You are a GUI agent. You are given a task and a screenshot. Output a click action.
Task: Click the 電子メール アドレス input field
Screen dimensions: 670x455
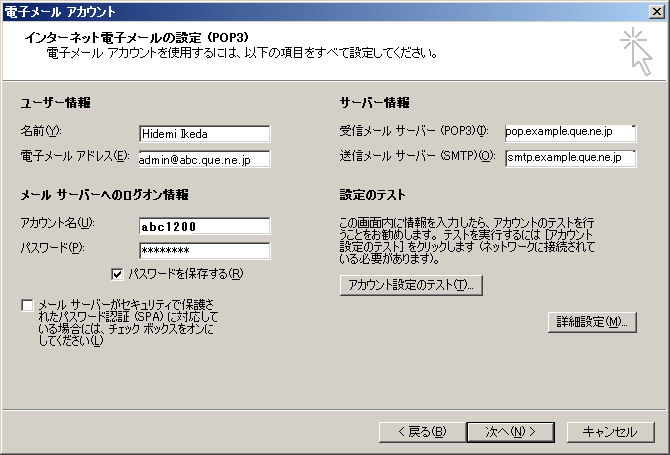coord(205,159)
